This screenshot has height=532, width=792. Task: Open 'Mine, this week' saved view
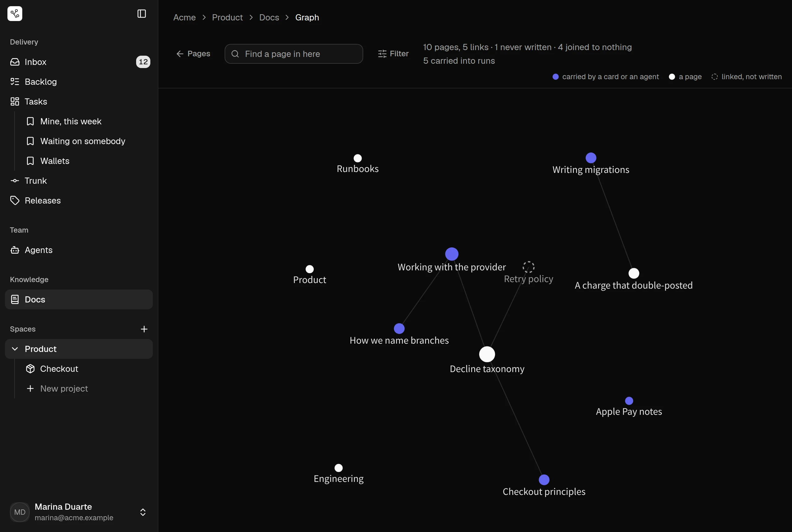coord(87,121)
